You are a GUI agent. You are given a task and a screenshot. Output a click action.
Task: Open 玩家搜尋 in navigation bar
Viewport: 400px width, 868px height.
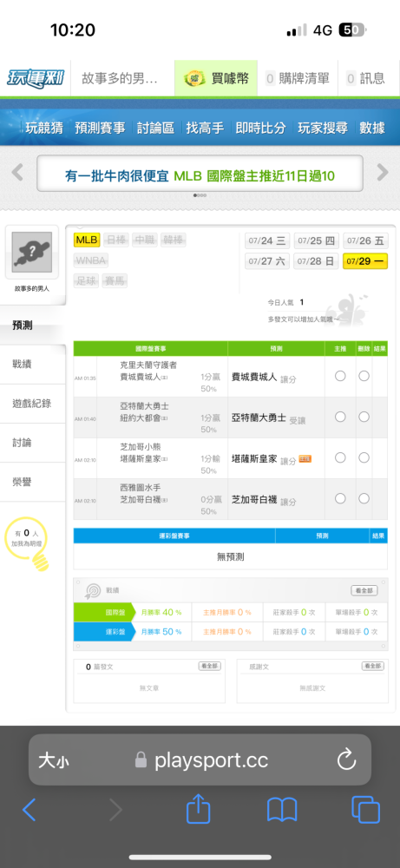[x=323, y=128]
